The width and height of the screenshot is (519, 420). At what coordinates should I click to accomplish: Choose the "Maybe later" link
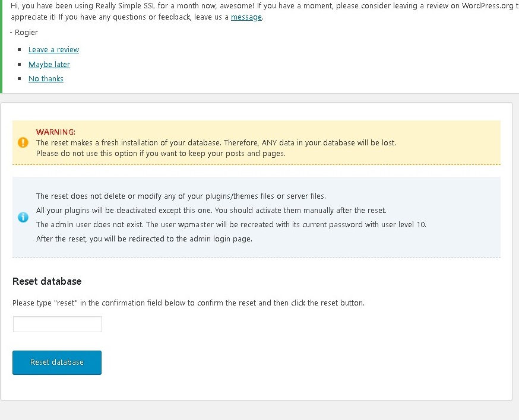tap(49, 64)
